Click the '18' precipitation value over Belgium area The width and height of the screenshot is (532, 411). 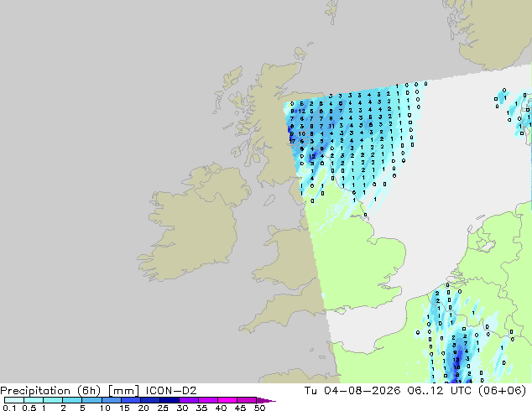point(456,367)
